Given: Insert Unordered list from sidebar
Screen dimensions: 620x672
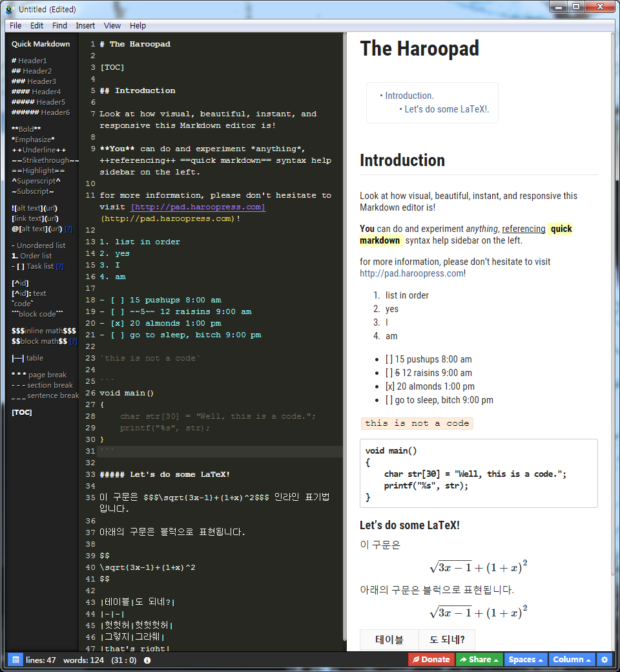Looking at the screenshot, I should tap(39, 246).
